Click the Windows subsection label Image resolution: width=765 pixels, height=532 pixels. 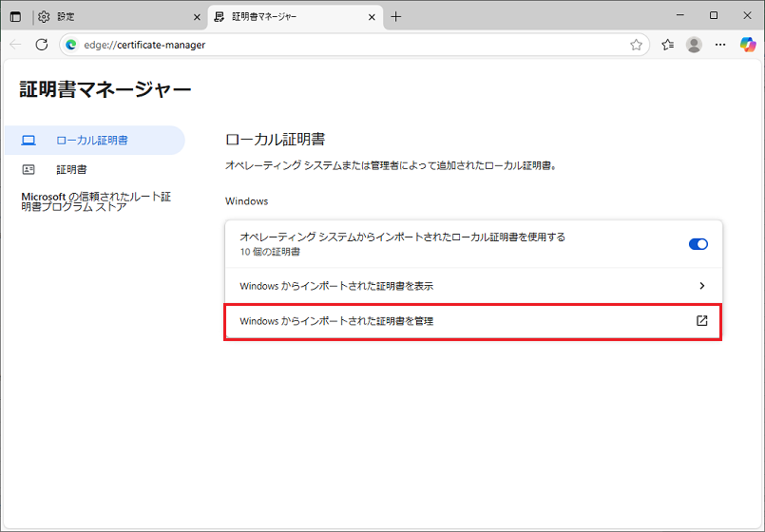click(246, 201)
